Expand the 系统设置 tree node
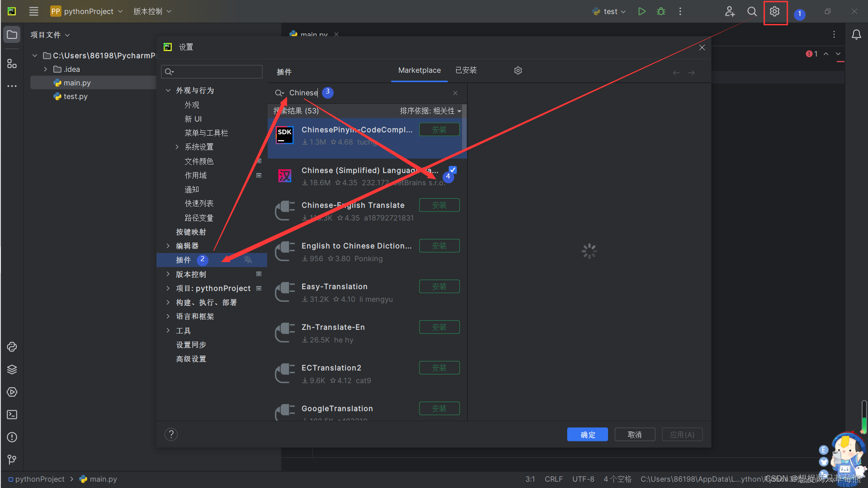Screen dimensions: 868x488 tap(177, 146)
